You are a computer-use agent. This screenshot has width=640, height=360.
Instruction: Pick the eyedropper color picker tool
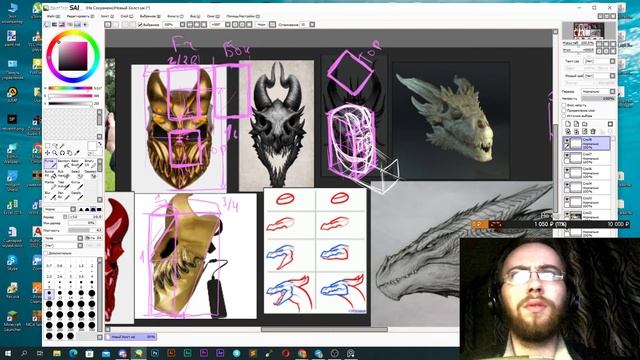tap(77, 153)
